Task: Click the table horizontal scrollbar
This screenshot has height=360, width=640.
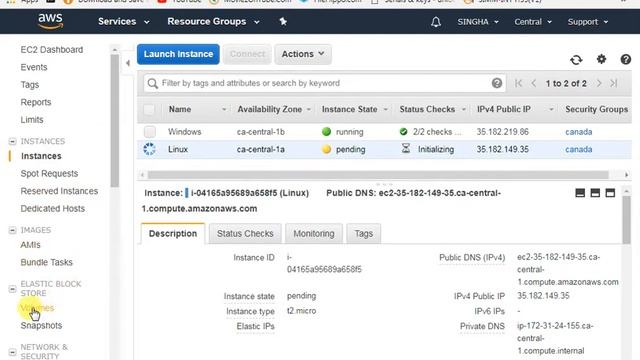Action: coord(378,175)
